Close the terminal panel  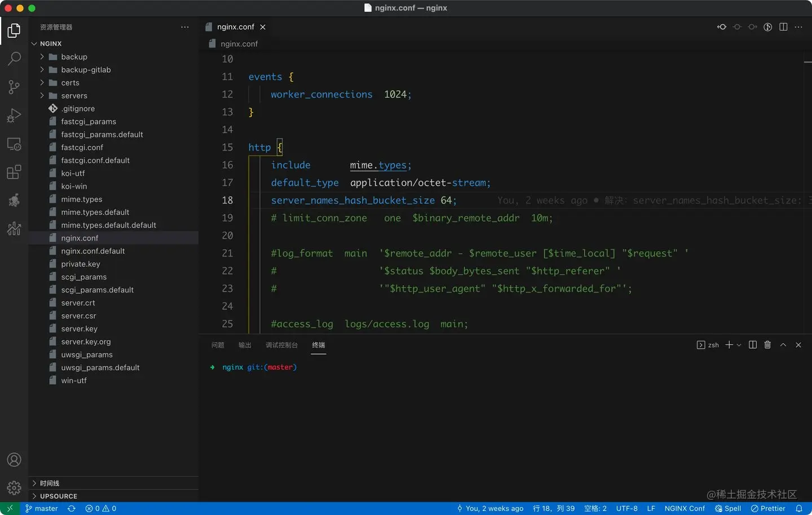click(798, 345)
